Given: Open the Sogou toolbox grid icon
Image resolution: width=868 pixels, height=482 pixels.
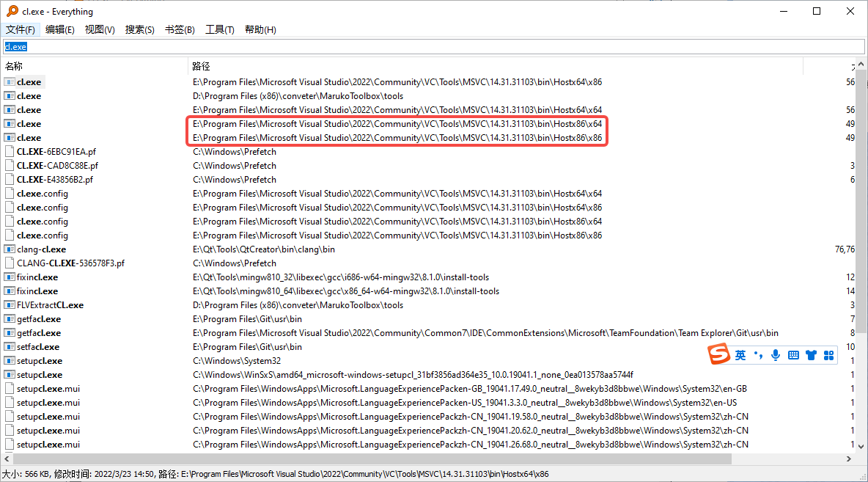Looking at the screenshot, I should coord(828,355).
